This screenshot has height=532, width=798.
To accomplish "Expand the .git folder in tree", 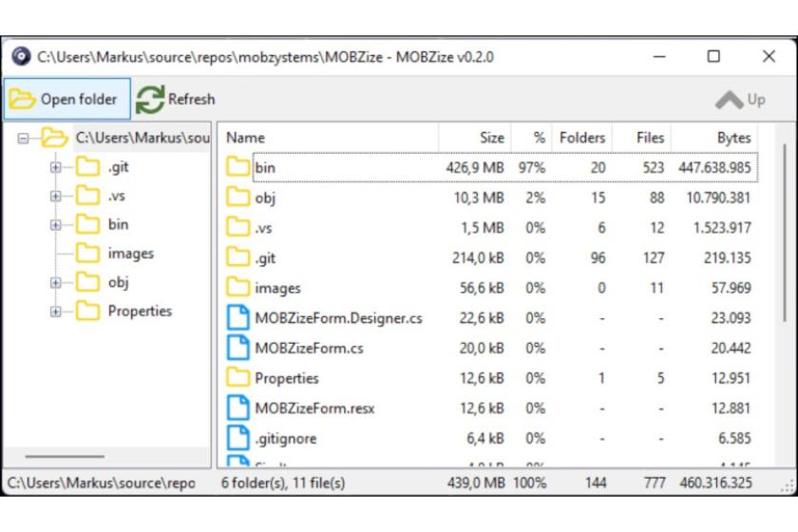I will 55,167.
